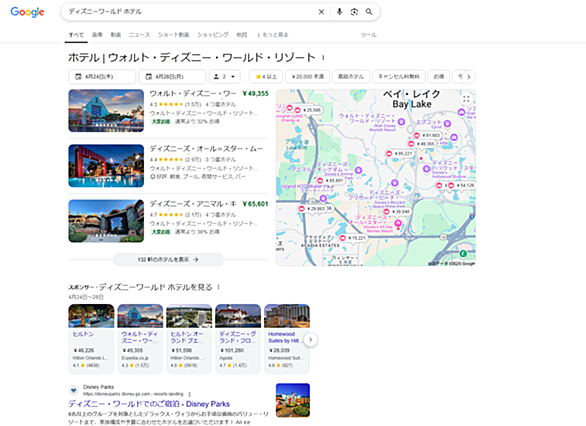Clear the search box with X icon
The image size is (586, 426).
pos(321,12)
